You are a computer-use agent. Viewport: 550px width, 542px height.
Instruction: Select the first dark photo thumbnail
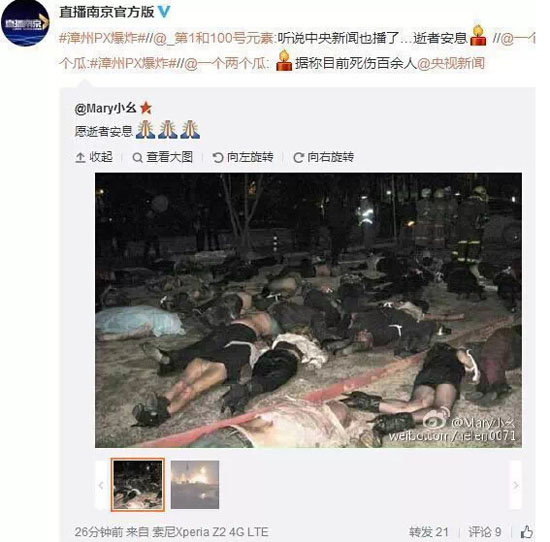(138, 484)
